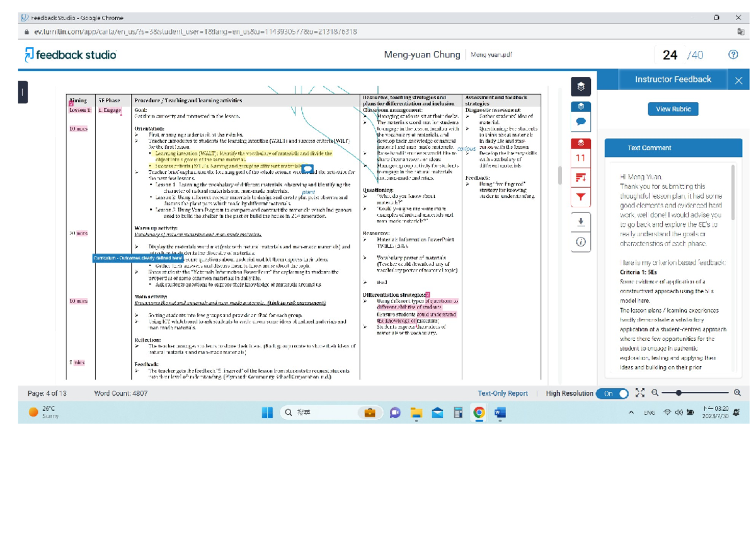Open the help question mark icon
This screenshot has height=535, width=756.
click(x=733, y=55)
